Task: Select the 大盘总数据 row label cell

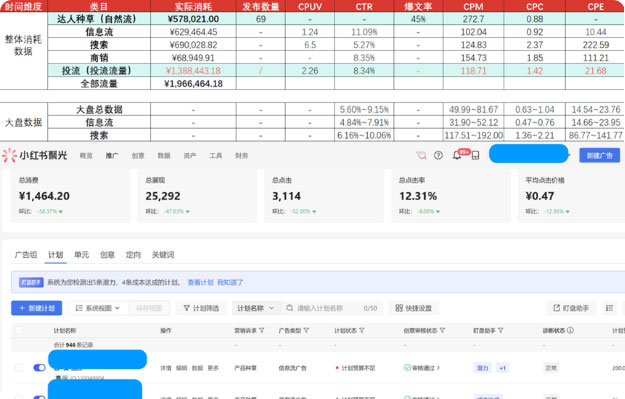Action: tap(99, 109)
